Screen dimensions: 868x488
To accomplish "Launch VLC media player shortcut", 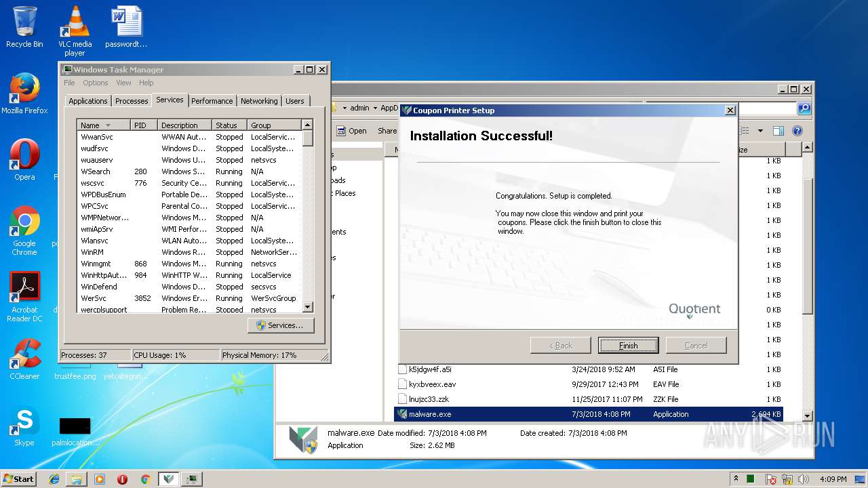I will (75, 31).
